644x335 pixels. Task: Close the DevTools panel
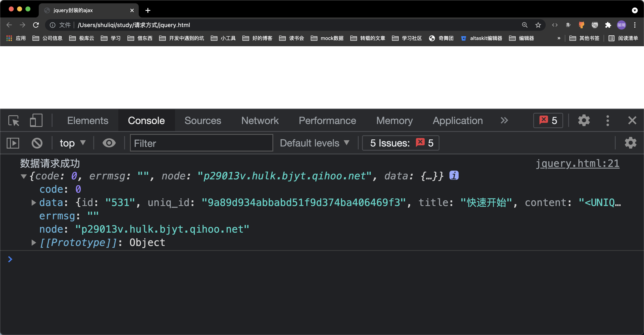(632, 120)
